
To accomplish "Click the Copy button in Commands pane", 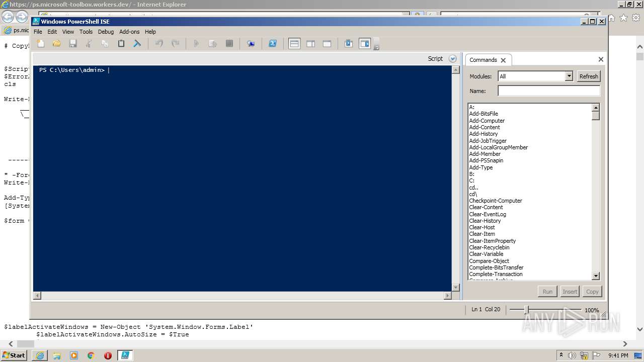I will coord(592,292).
